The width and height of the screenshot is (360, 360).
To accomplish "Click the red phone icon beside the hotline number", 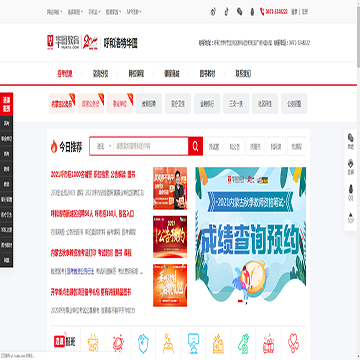I will point(262,12).
